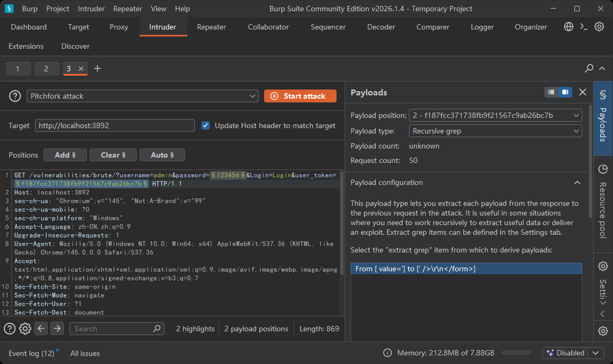Open Resource pool side panel icon

tap(603, 169)
